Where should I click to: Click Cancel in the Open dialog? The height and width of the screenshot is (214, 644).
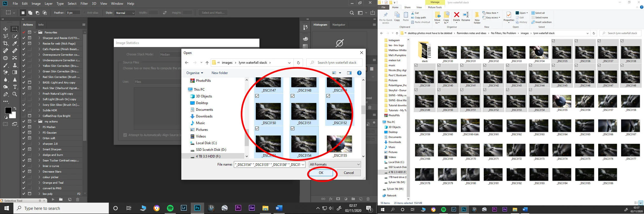click(x=349, y=173)
